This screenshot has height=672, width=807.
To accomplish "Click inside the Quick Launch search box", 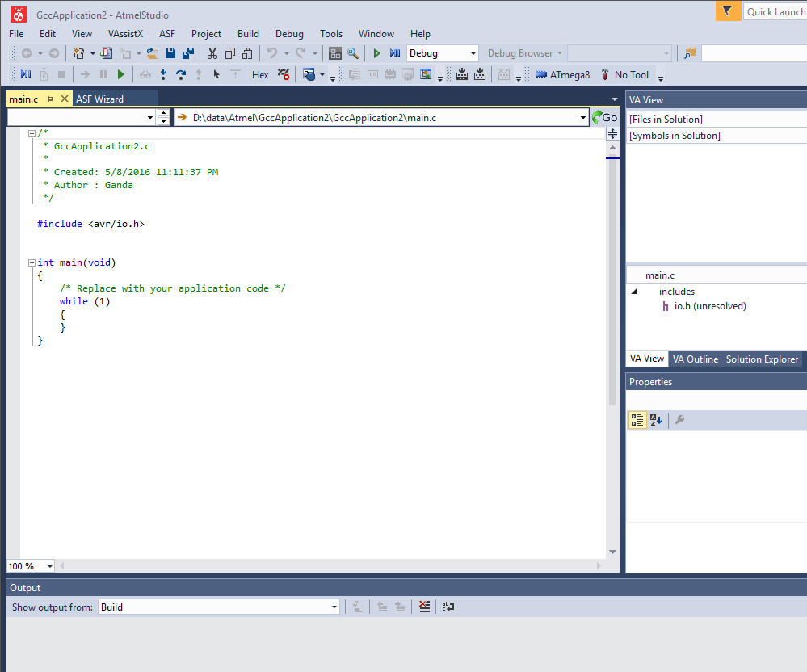I will (775, 12).
